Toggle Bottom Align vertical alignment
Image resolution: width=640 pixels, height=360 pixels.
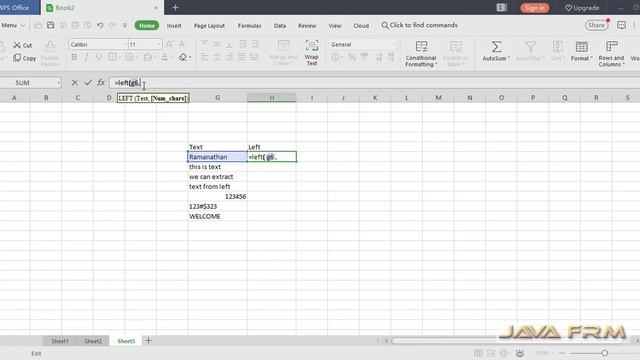(229, 44)
